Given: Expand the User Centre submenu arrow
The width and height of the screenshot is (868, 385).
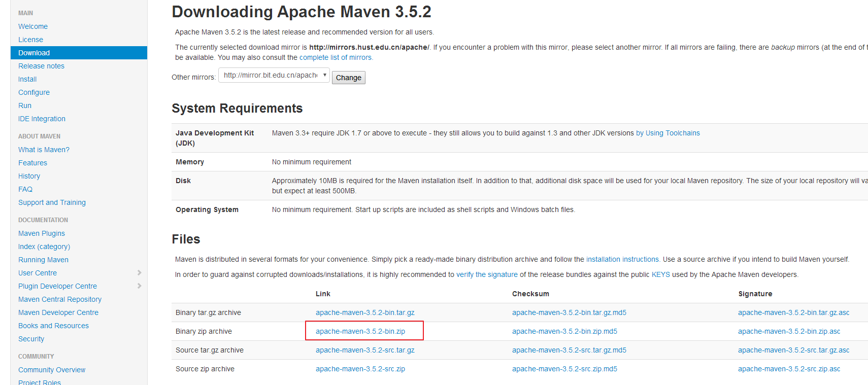Looking at the screenshot, I should click(x=139, y=273).
